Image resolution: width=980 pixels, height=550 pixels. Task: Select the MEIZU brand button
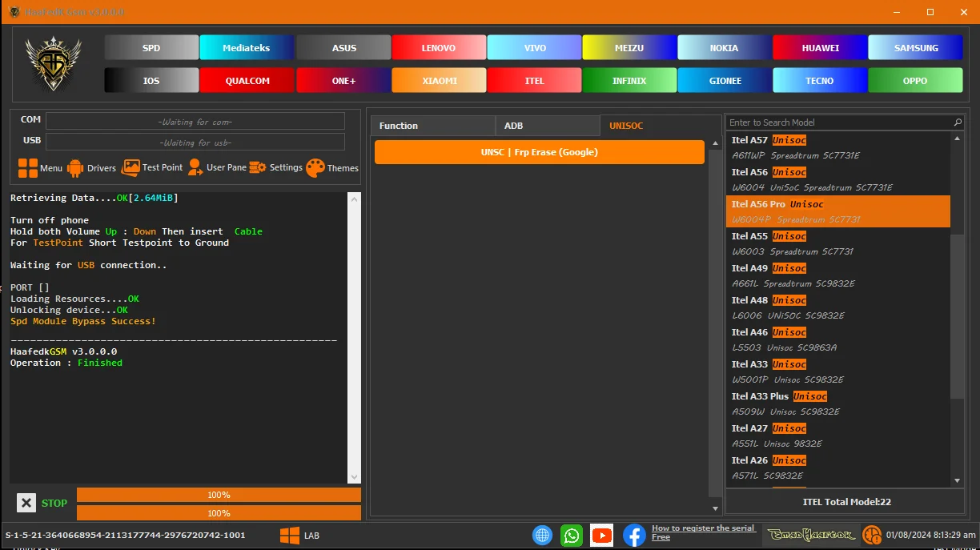pyautogui.click(x=629, y=48)
